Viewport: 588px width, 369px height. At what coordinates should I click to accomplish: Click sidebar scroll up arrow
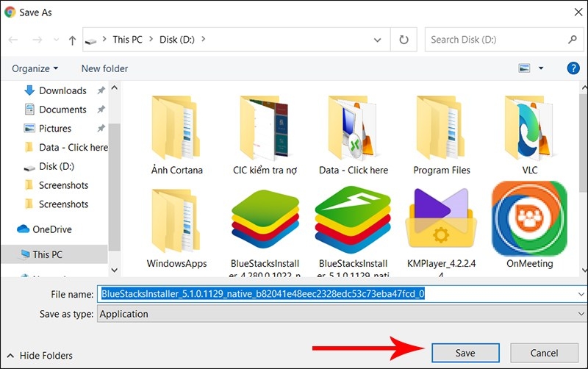point(115,87)
